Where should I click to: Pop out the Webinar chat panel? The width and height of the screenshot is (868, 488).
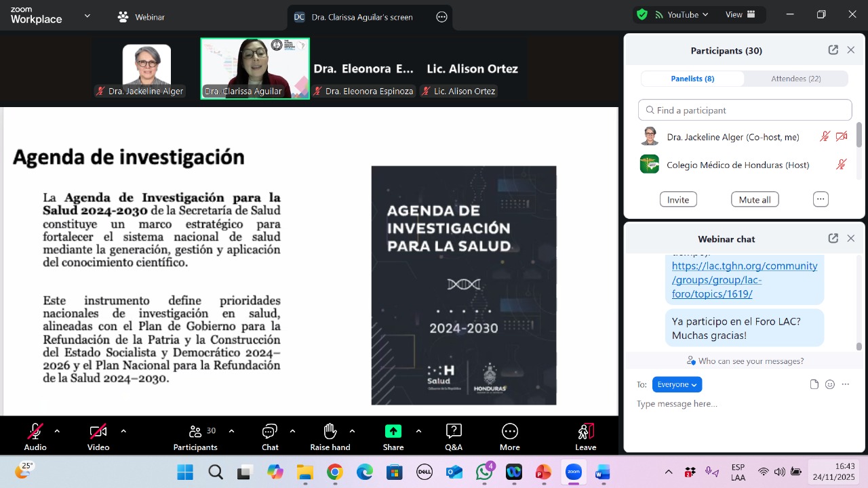tap(833, 239)
